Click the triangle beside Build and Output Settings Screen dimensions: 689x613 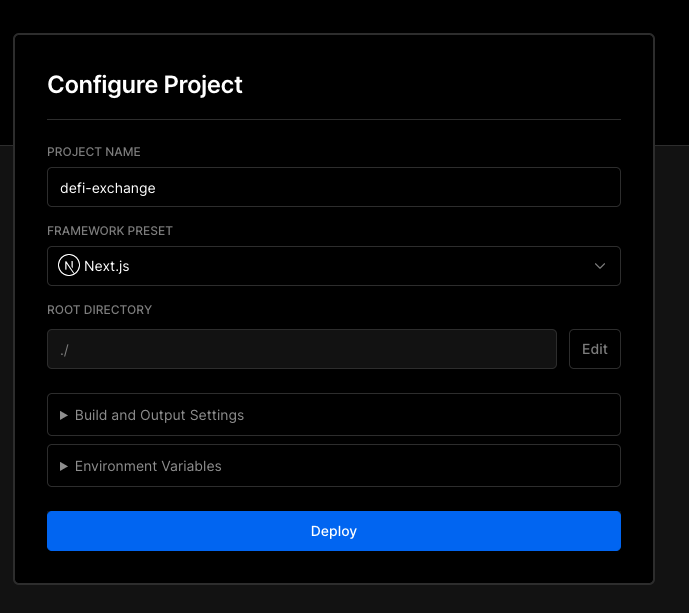64,415
